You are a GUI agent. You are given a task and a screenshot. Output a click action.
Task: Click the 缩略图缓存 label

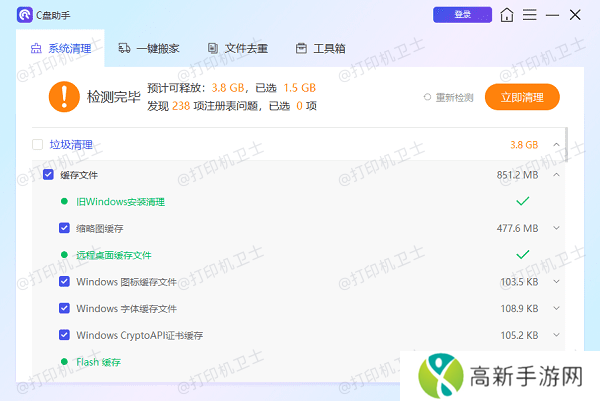click(99, 228)
